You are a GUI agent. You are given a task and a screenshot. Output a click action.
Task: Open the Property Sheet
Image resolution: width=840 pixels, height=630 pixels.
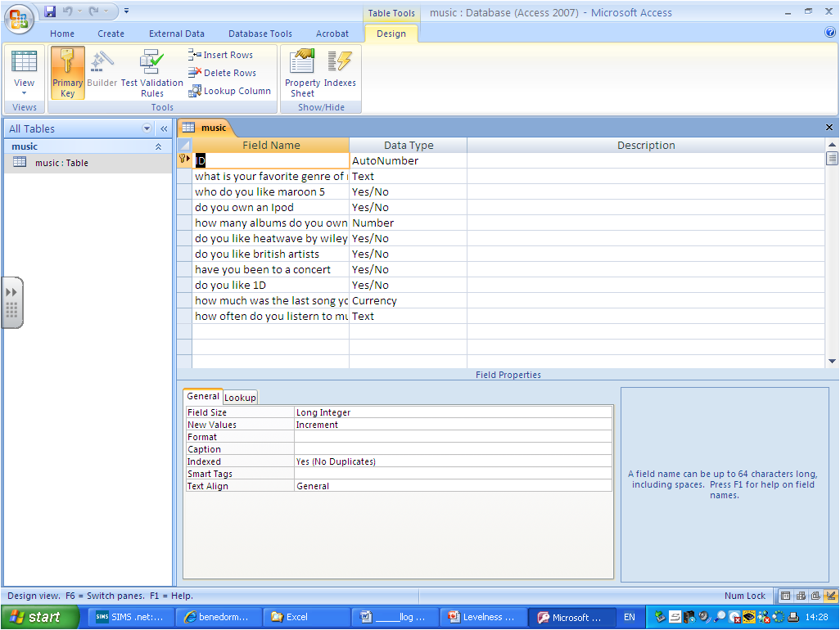coord(301,72)
